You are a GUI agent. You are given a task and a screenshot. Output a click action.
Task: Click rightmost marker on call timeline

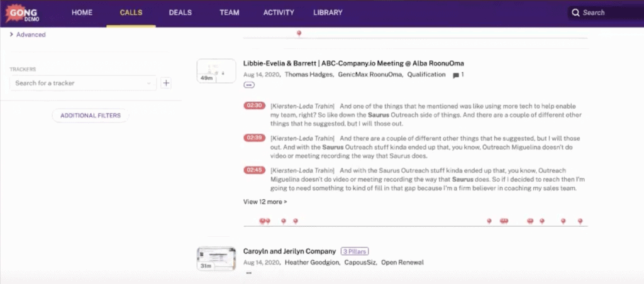(580, 221)
